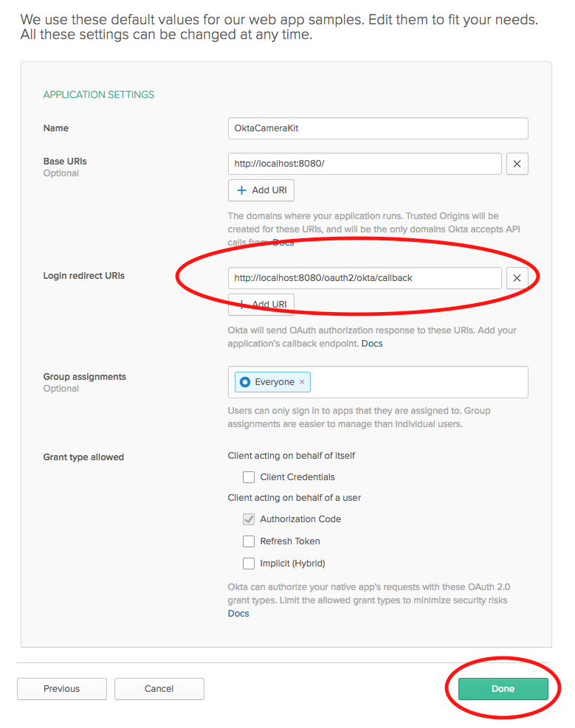The width and height of the screenshot is (575, 728).
Task: Click the Name field containing OktaCameraKit
Action: (378, 128)
